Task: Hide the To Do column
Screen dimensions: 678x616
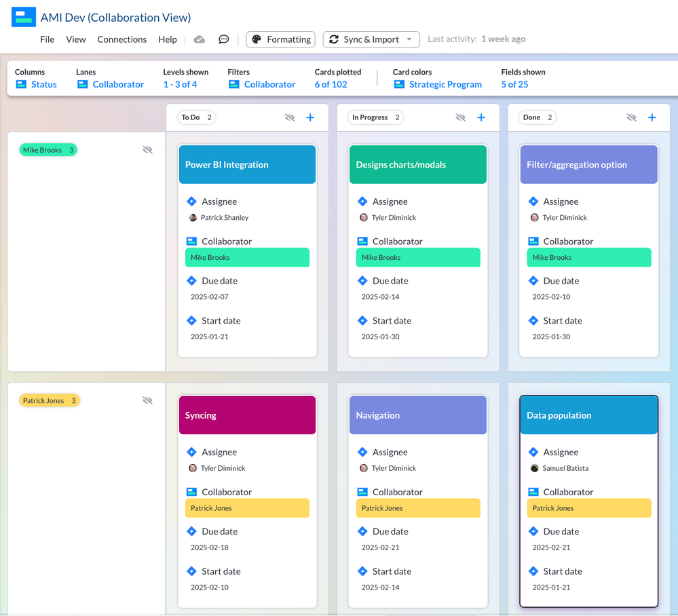Action: point(290,117)
